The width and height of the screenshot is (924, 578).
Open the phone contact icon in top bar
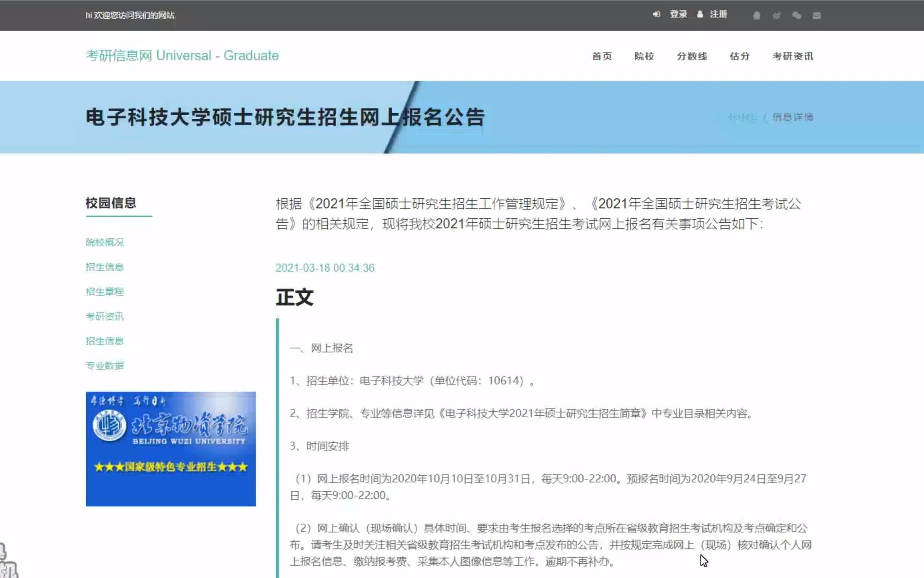757,16
